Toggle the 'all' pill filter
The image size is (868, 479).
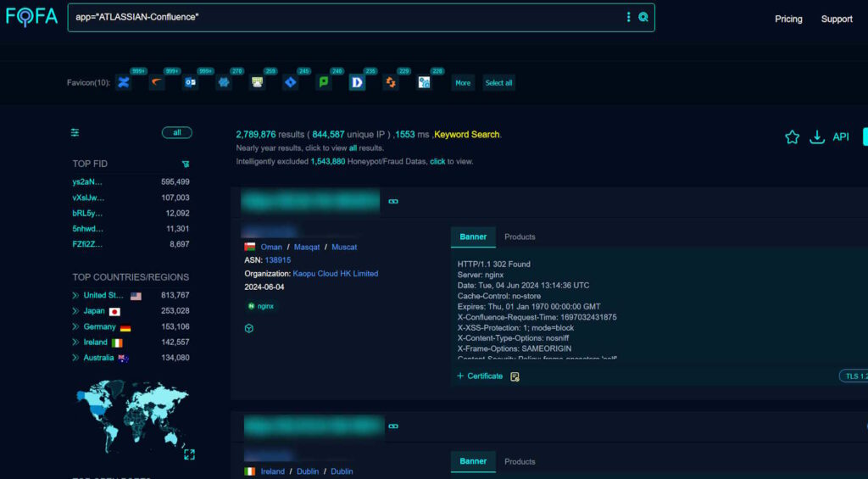[176, 132]
